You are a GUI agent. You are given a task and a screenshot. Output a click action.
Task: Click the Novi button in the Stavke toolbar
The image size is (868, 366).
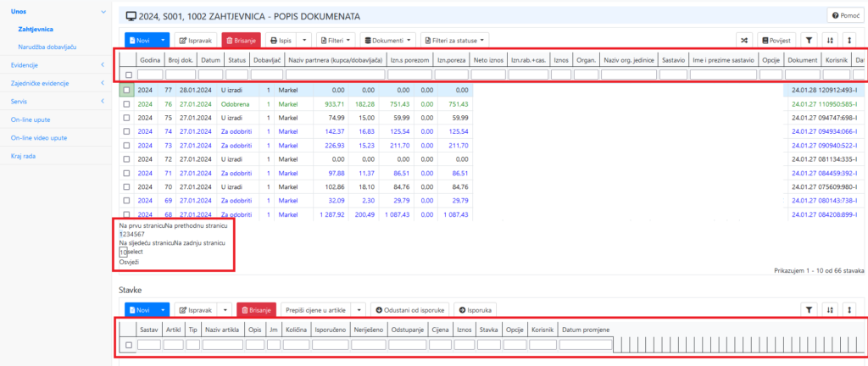(140, 309)
